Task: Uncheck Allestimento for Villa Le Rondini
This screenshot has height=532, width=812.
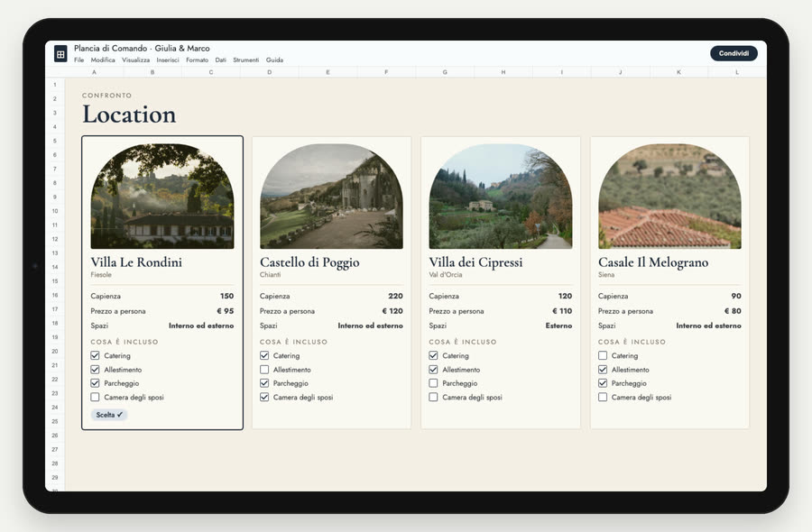Action: [x=95, y=370]
